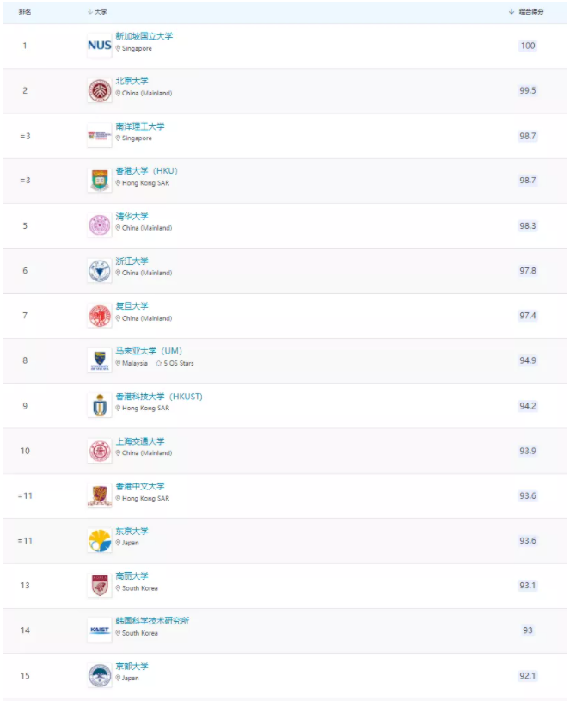The width and height of the screenshot is (588, 701).
Task: Open 马来亚大学 (UM) page link
Action: 149,351
